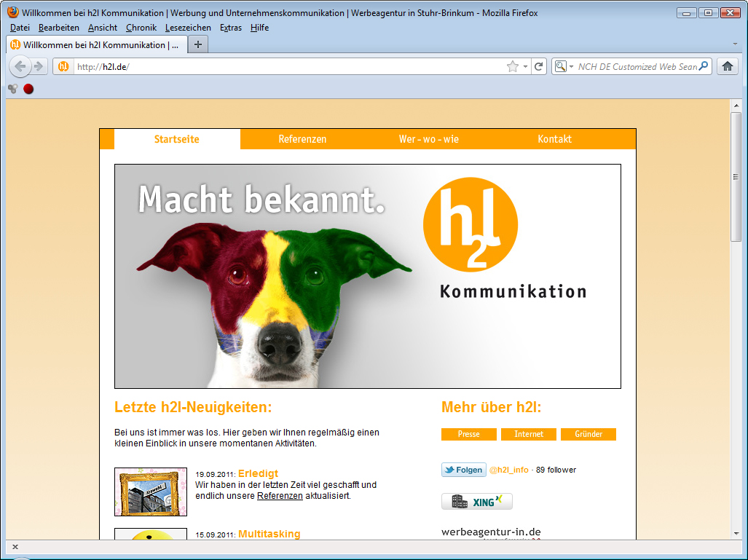Go to the Referenzen navigation tab
748x560 pixels.
pos(302,139)
